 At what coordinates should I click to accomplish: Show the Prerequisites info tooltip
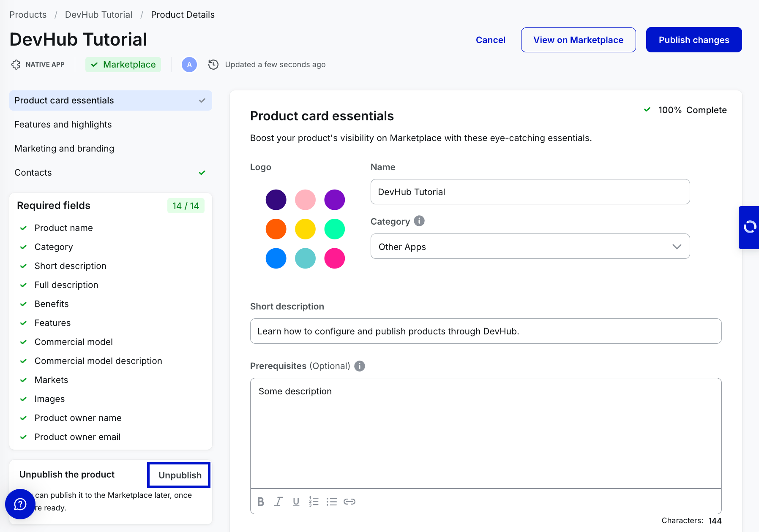pyautogui.click(x=360, y=366)
